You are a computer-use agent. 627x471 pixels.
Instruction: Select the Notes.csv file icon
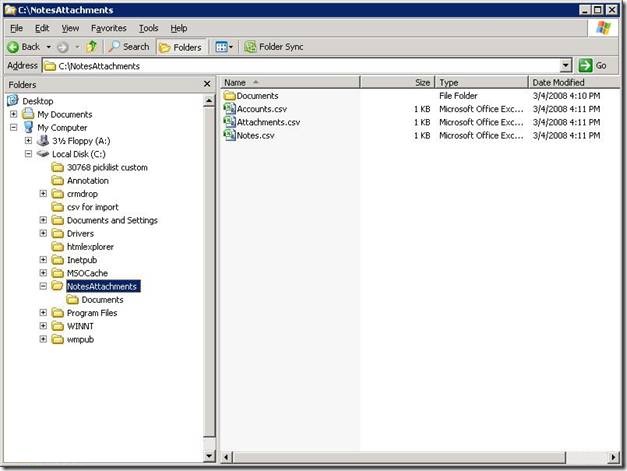point(229,135)
